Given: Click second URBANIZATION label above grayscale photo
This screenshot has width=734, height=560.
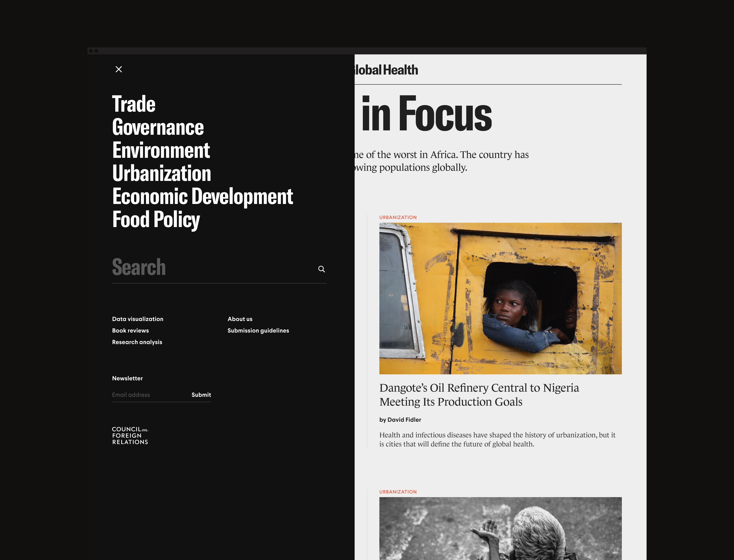Looking at the screenshot, I should (x=398, y=492).
